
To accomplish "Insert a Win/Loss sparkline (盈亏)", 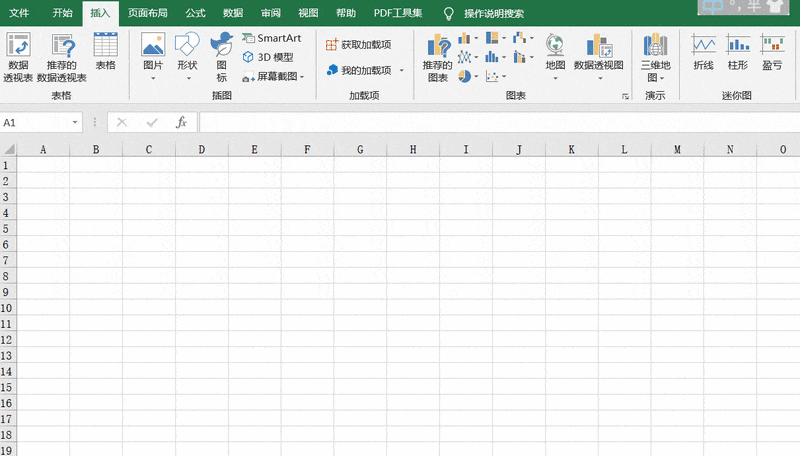I will tap(772, 51).
